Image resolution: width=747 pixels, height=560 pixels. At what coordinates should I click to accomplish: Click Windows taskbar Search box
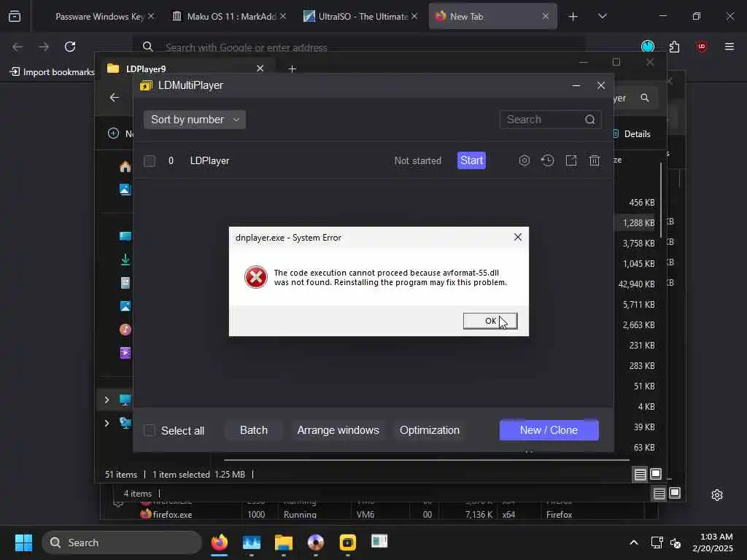pos(122,542)
